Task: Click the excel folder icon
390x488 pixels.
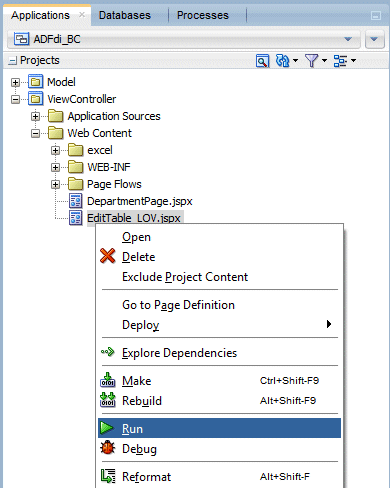Action: coord(76,150)
